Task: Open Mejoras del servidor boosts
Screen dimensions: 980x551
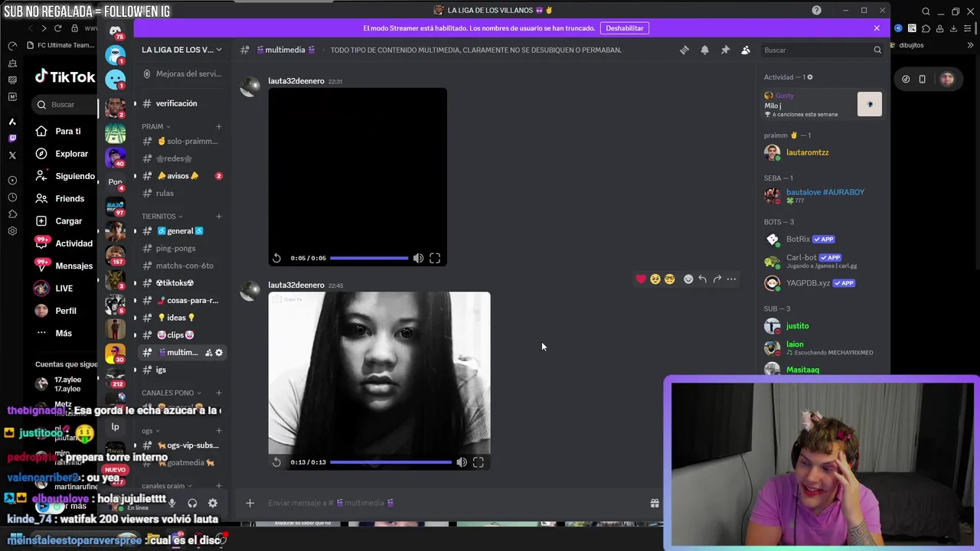Action: pyautogui.click(x=181, y=74)
